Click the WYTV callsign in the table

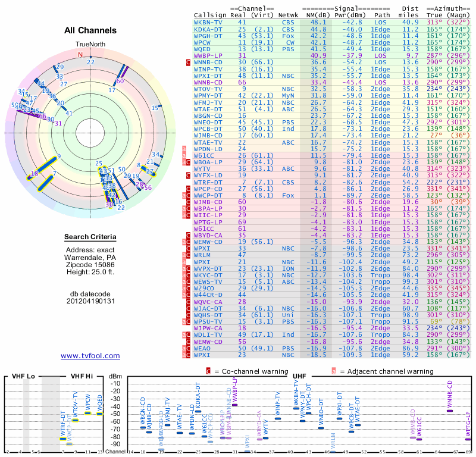202,169
